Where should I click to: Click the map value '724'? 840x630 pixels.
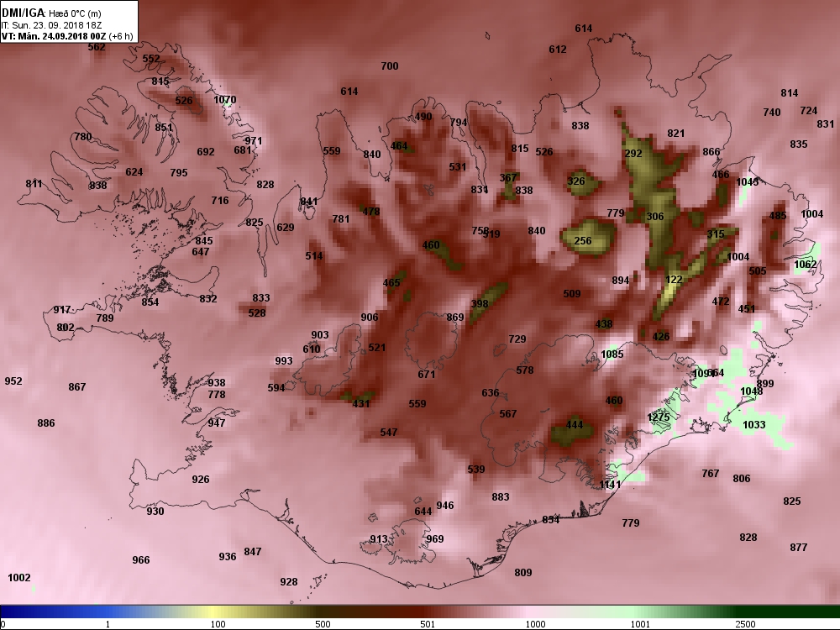tap(808, 111)
